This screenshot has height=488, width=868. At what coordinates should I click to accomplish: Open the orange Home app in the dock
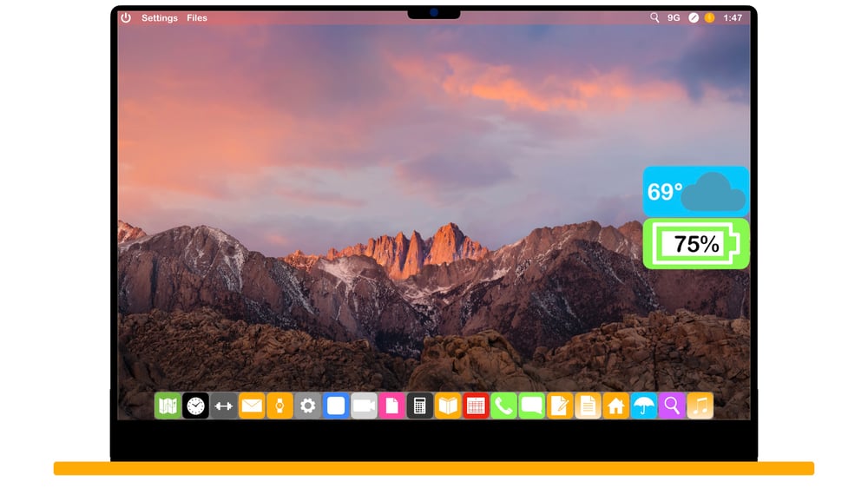616,406
